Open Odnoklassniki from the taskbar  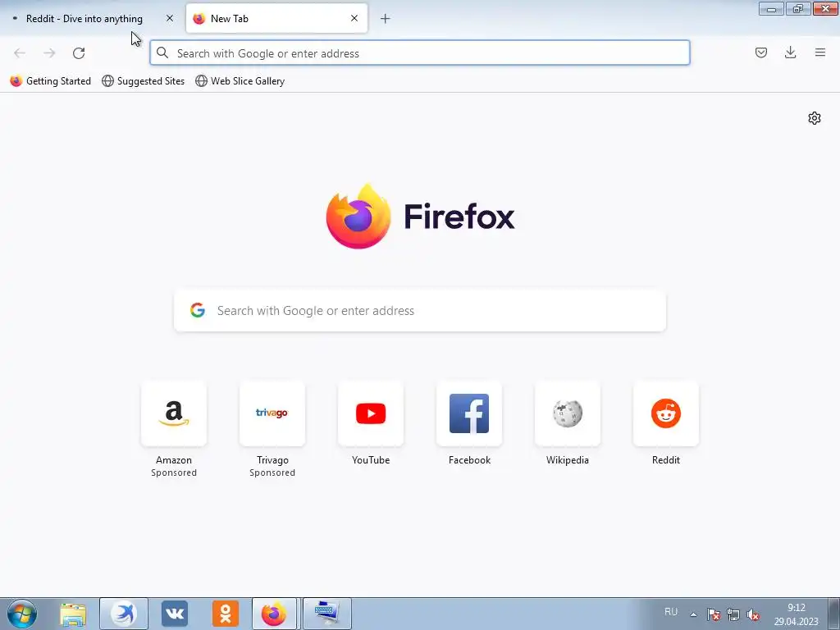pyautogui.click(x=225, y=614)
